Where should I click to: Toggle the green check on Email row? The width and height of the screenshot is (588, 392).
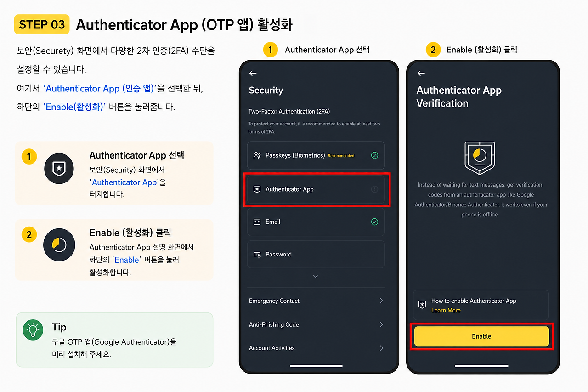374,222
